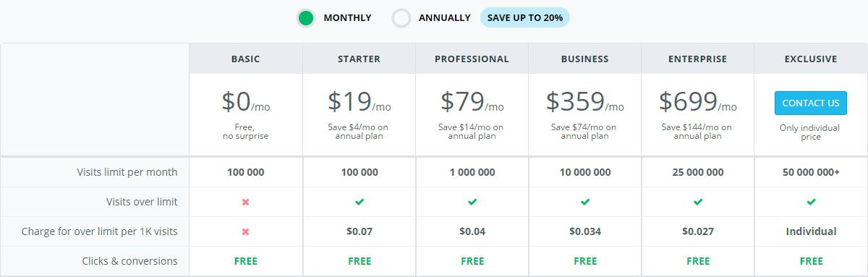Click the Contact Us button
This screenshot has width=868, height=277.
click(811, 103)
